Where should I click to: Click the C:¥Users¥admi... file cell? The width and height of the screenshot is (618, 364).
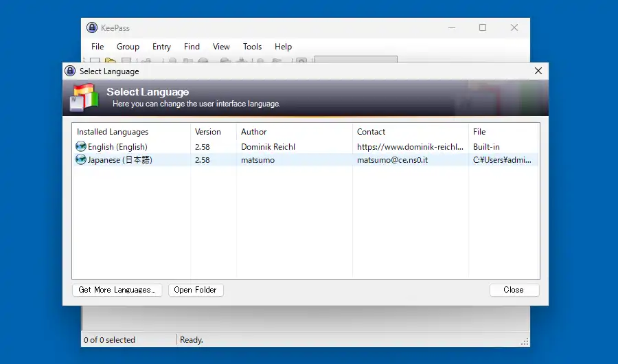[502, 160]
